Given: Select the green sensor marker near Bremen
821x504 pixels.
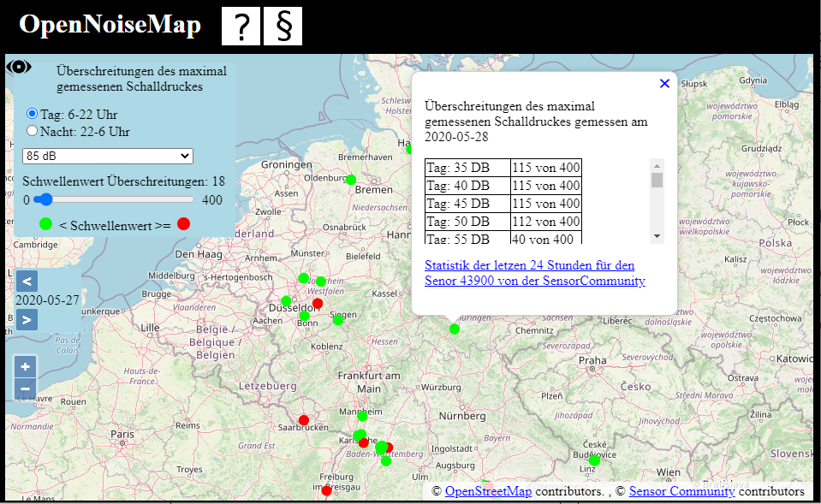Looking at the screenshot, I should pyautogui.click(x=351, y=180).
